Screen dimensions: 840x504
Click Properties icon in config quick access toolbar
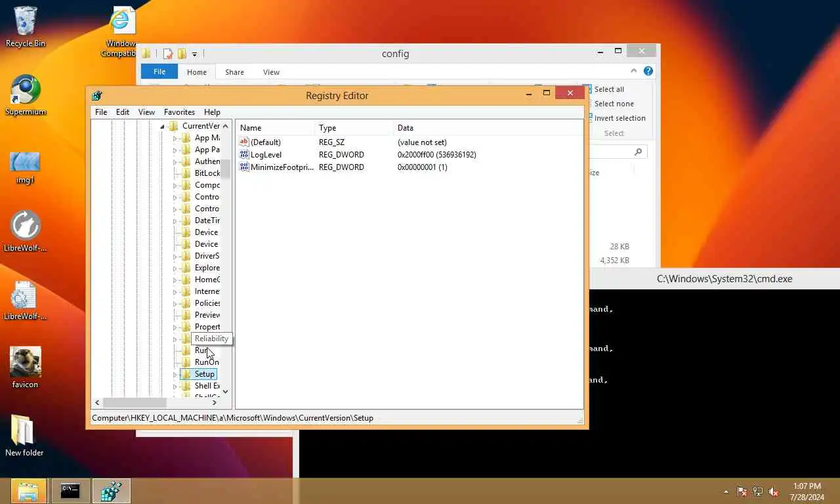tap(168, 54)
